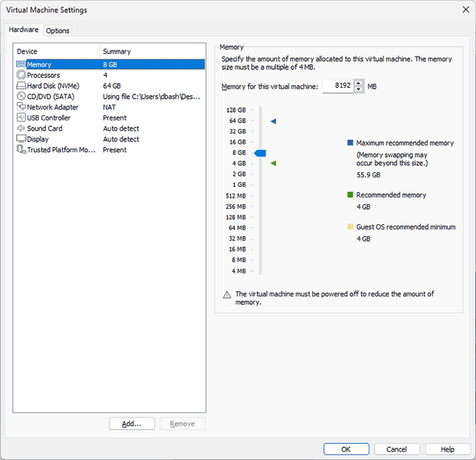Click the green Recommended memory legend square
Viewport: 476px width, 460px height.
350,195
